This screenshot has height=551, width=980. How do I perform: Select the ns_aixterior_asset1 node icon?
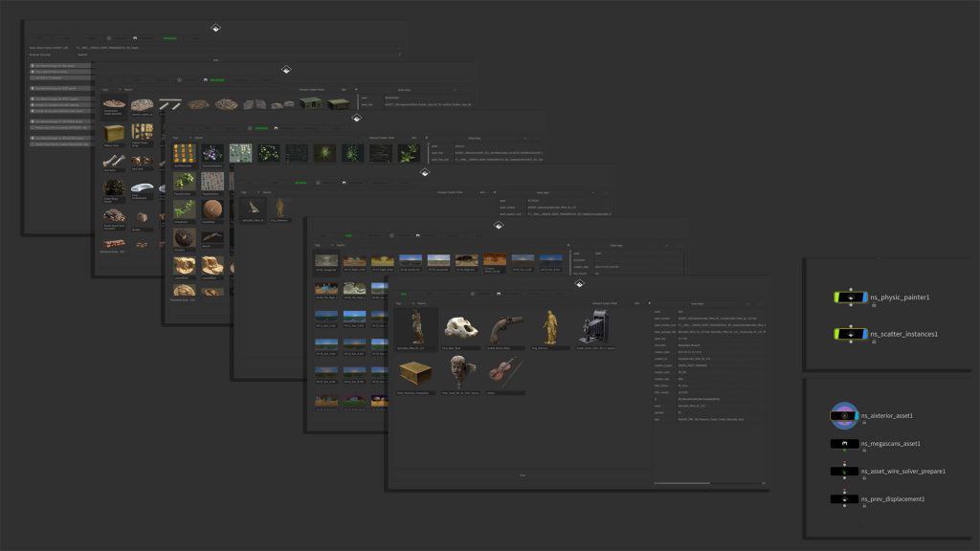pos(844,415)
